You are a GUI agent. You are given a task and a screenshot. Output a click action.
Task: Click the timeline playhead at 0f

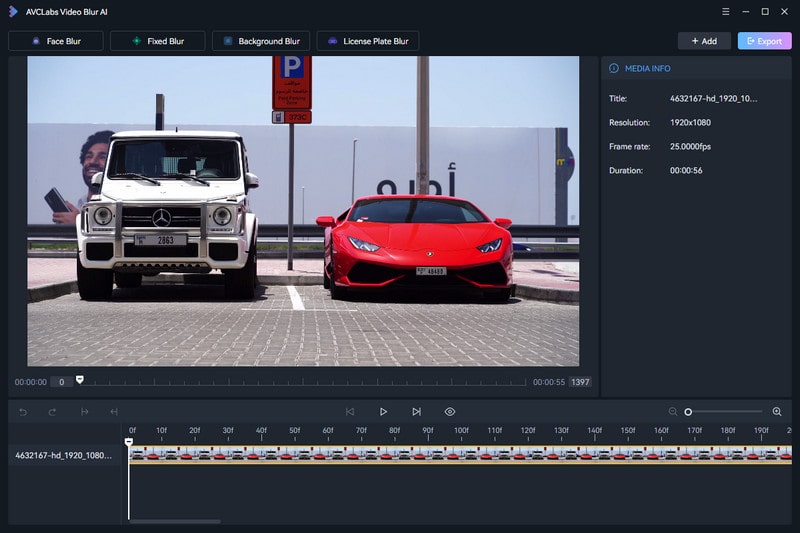pos(129,442)
